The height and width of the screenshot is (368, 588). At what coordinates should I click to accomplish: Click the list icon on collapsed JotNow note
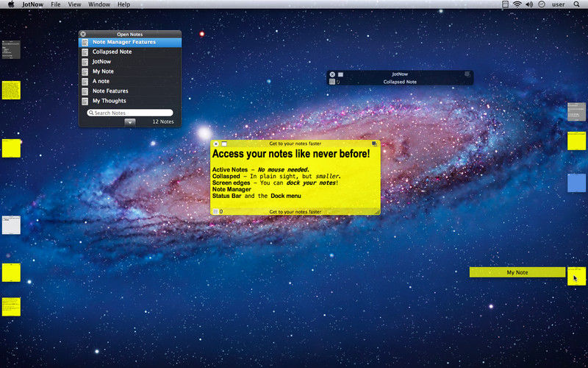[332, 82]
